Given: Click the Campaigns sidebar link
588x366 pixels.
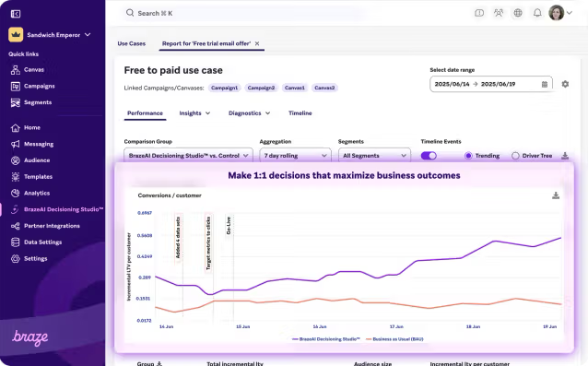Looking at the screenshot, I should coord(40,87).
